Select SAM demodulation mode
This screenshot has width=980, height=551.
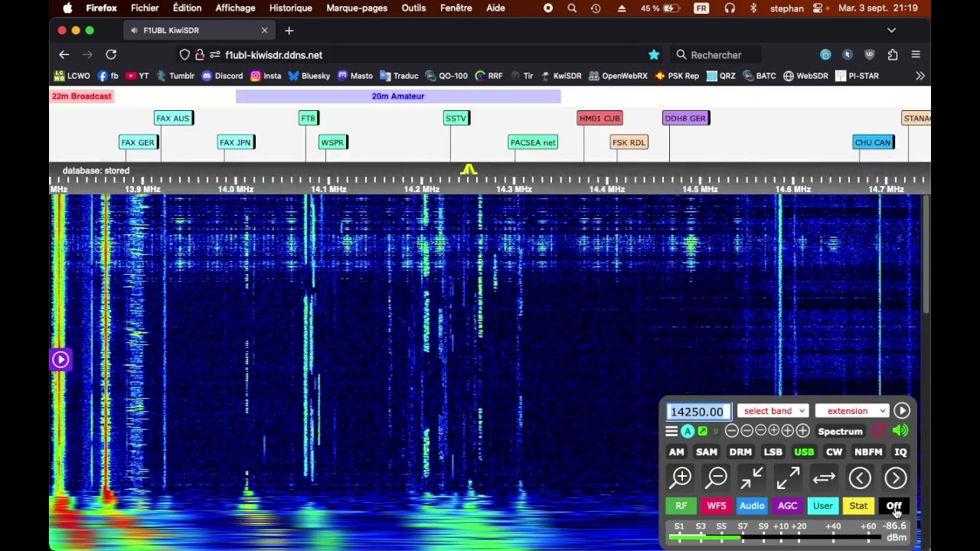coord(706,452)
